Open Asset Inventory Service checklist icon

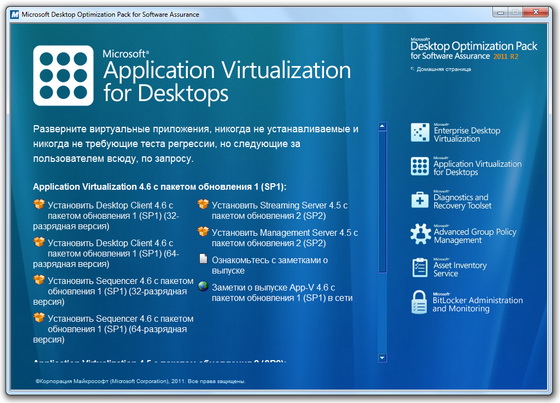(x=420, y=268)
